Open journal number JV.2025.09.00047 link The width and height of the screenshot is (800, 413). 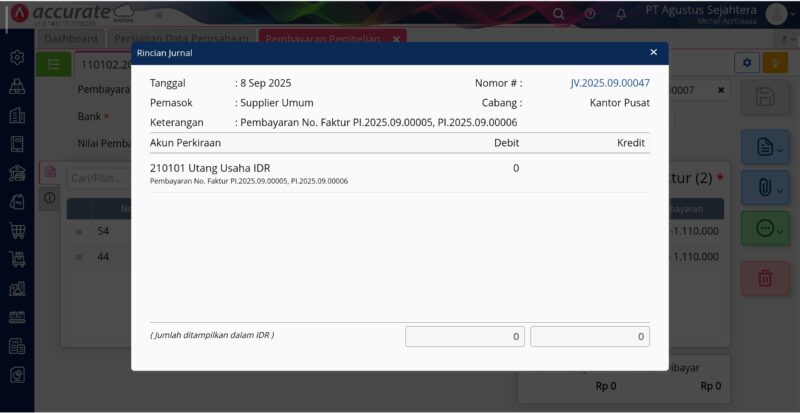(610, 83)
